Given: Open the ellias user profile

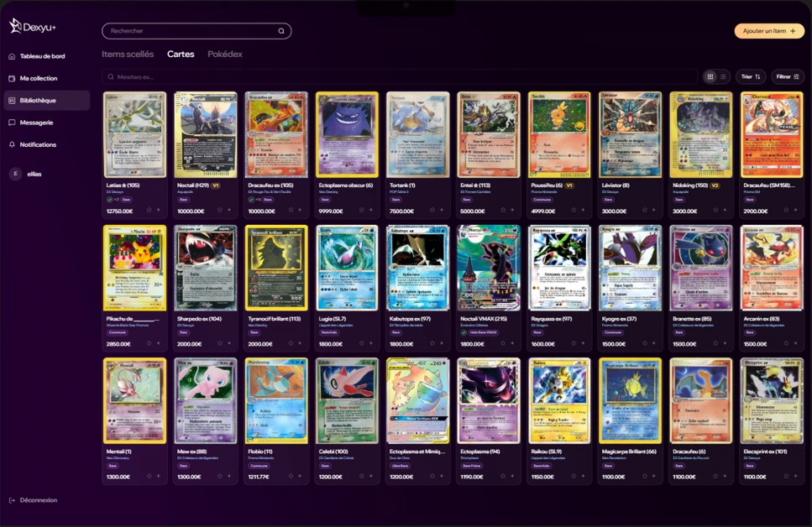Looking at the screenshot, I should click(x=26, y=174).
